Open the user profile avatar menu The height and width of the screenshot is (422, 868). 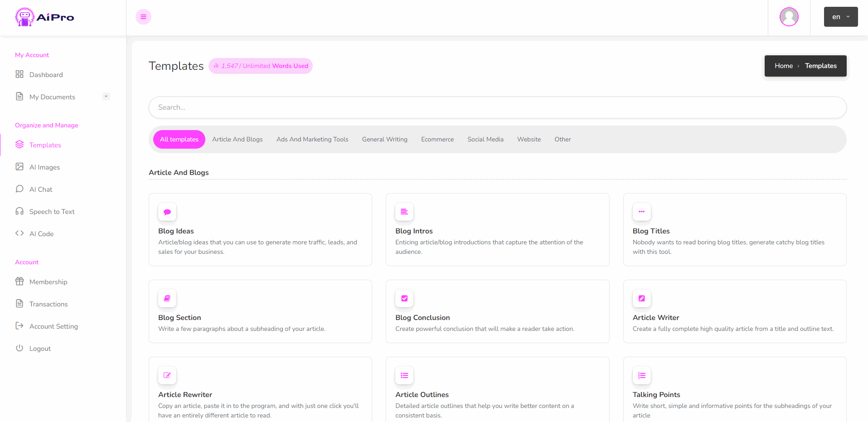[x=789, y=17]
